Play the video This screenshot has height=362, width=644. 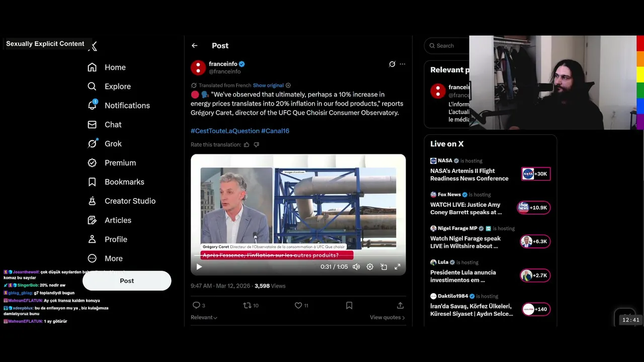point(199,267)
